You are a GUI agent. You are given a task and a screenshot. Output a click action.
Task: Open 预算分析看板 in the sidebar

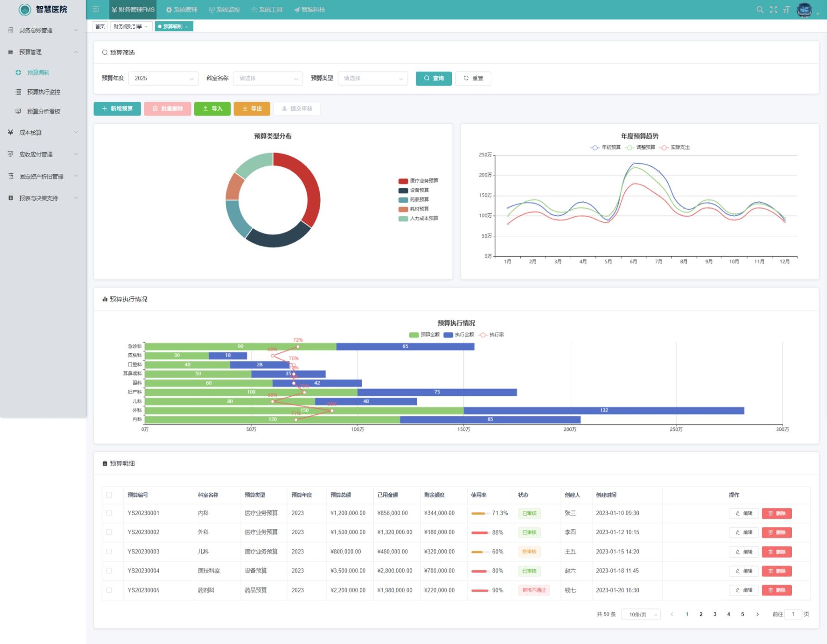pos(43,111)
